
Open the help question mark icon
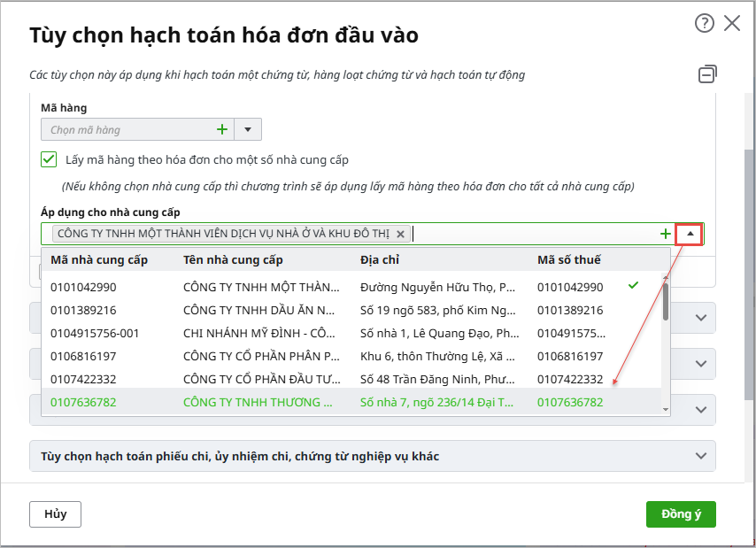coord(704,24)
